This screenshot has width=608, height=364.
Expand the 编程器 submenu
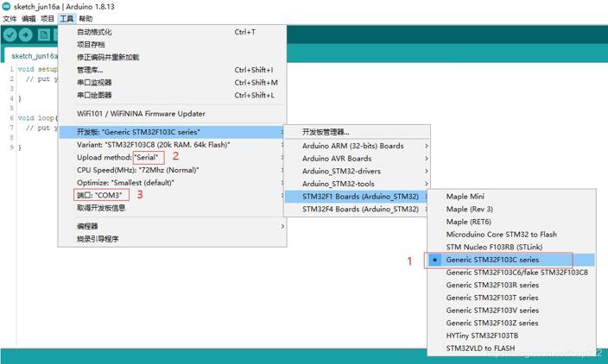click(172, 226)
